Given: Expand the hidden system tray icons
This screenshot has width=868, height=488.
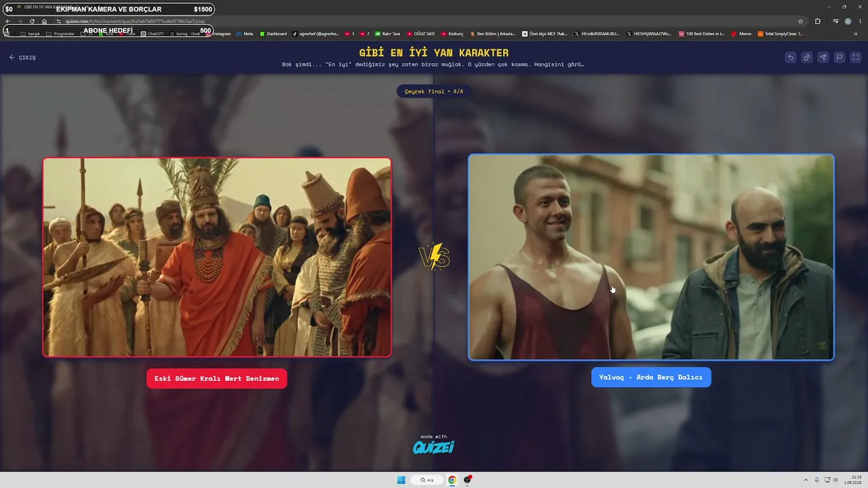Looking at the screenshot, I should coord(806,480).
